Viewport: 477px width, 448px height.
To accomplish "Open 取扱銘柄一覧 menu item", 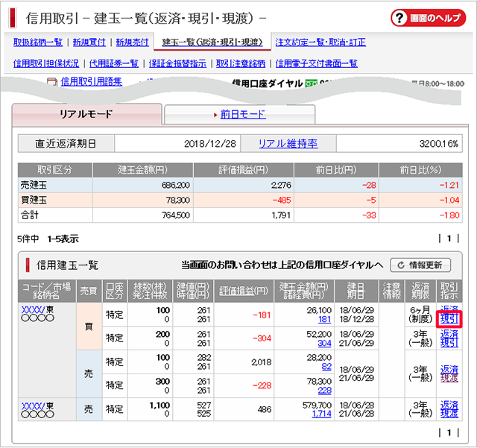I will tap(38, 42).
